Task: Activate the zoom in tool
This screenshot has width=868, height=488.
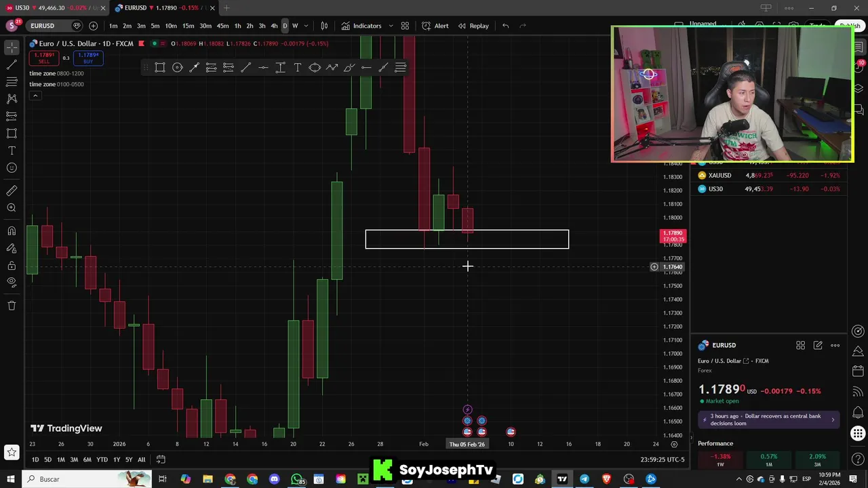Action: (12, 208)
